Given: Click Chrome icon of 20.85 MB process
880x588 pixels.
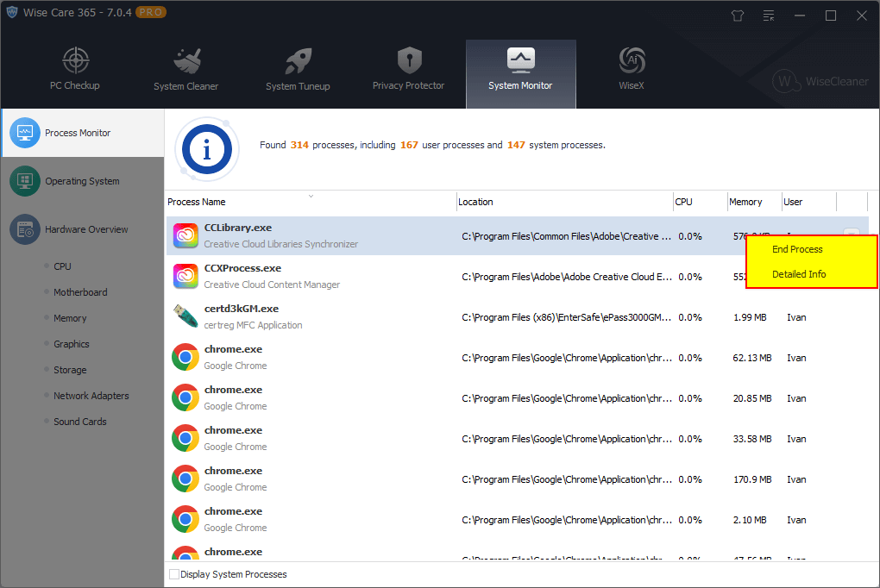Looking at the screenshot, I should point(185,397).
